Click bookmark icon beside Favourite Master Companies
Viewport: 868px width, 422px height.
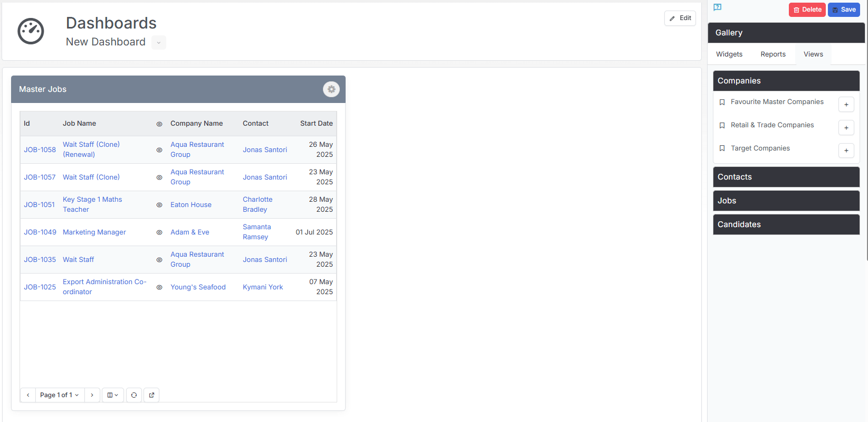(722, 102)
